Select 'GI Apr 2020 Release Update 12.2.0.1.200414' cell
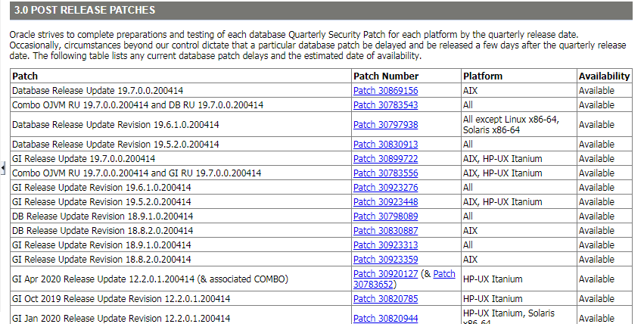This screenshot has height=324, width=644. point(181,279)
